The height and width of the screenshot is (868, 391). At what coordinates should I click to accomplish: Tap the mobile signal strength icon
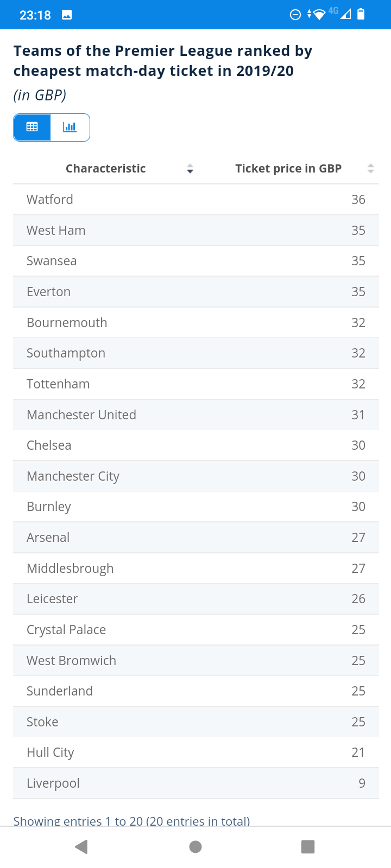[345, 15]
